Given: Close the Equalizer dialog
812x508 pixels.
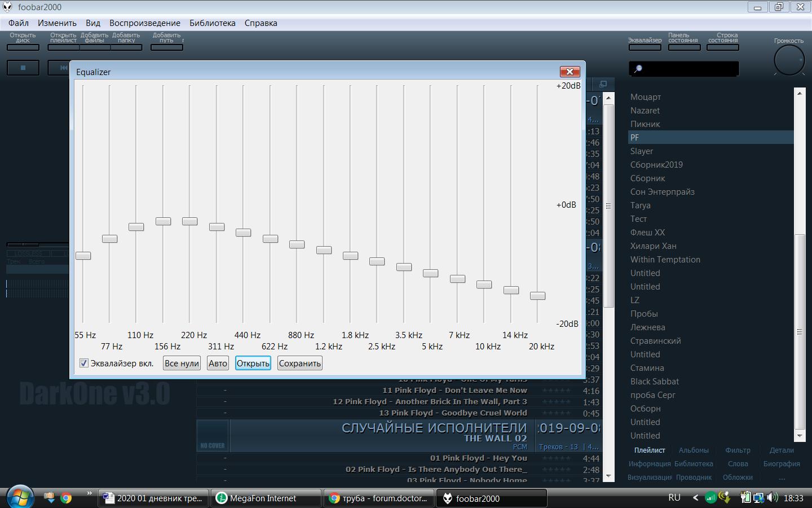Looking at the screenshot, I should (570, 72).
